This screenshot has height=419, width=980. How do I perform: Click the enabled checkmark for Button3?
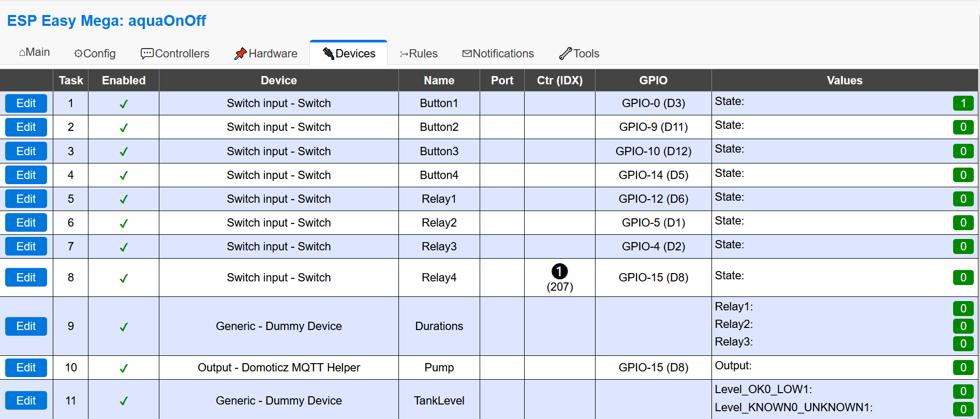click(124, 152)
